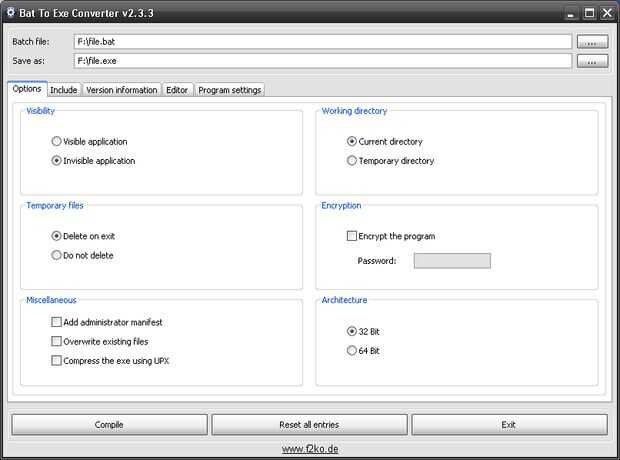Image resolution: width=620 pixels, height=460 pixels.
Task: Click Reset all entries button
Action: click(309, 425)
